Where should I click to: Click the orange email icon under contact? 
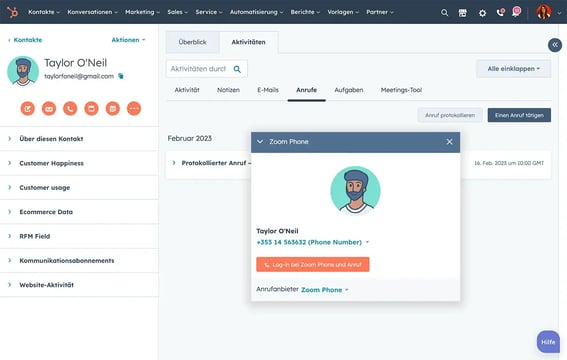pyautogui.click(x=49, y=108)
